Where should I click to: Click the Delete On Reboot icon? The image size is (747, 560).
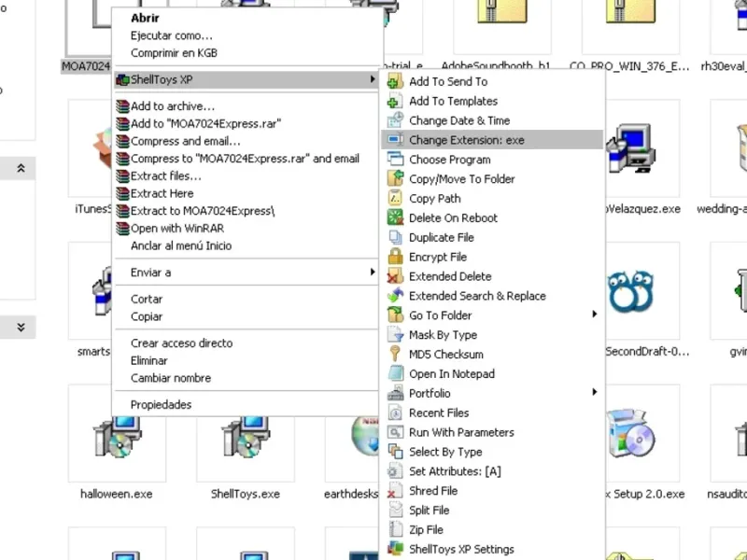pos(395,217)
